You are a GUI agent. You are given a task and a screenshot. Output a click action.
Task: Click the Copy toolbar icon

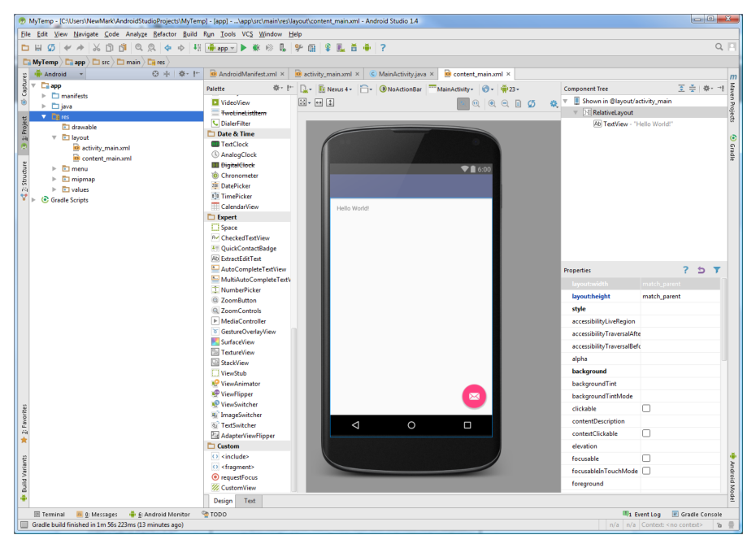click(110, 48)
